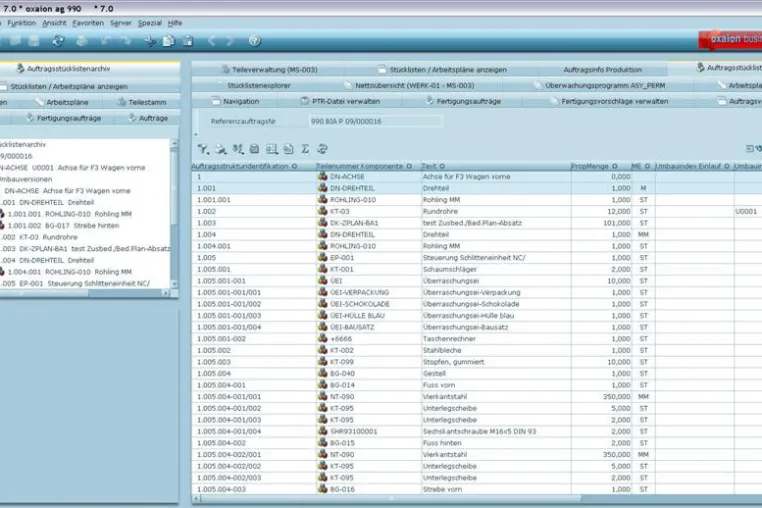The image size is (762, 508).
Task: Click the printer icon in the main toolbar
Action: pyautogui.click(x=82, y=41)
